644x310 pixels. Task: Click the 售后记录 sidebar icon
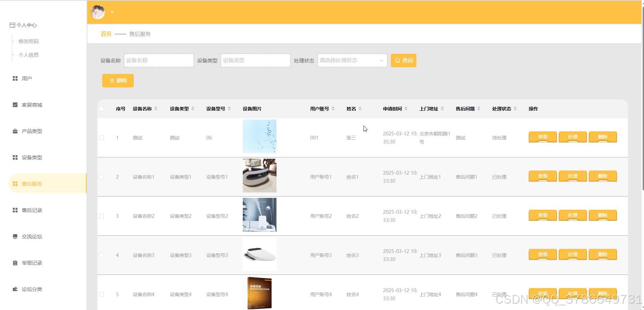tap(15, 210)
